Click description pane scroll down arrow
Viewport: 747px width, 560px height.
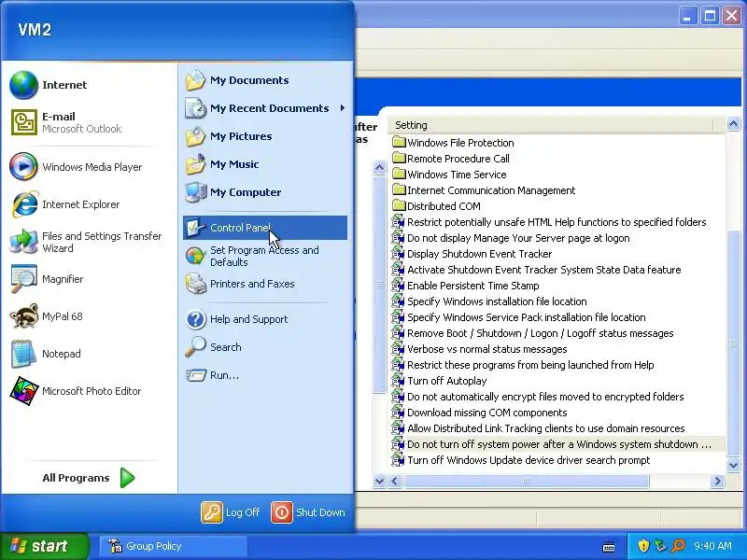pyautogui.click(x=379, y=481)
